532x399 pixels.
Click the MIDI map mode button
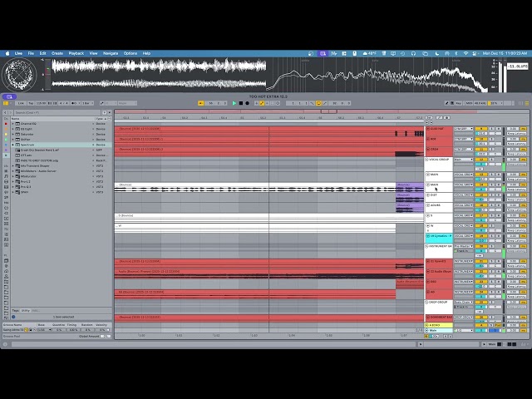pyautogui.click(x=469, y=103)
